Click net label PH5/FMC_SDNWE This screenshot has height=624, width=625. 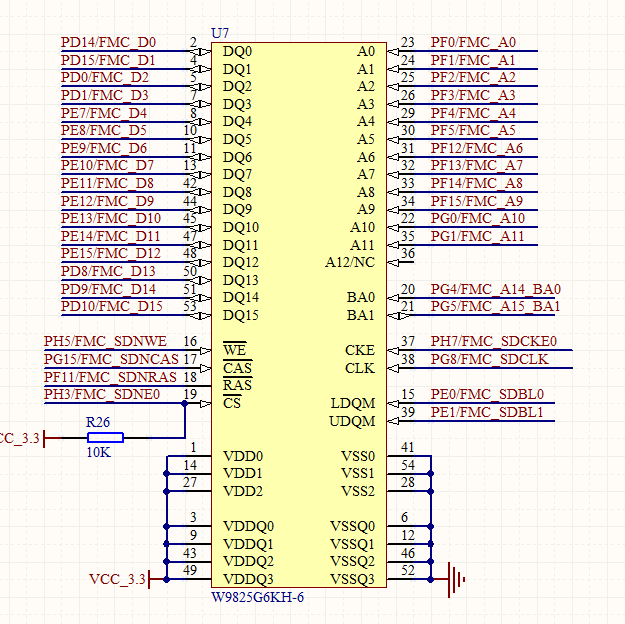106,342
